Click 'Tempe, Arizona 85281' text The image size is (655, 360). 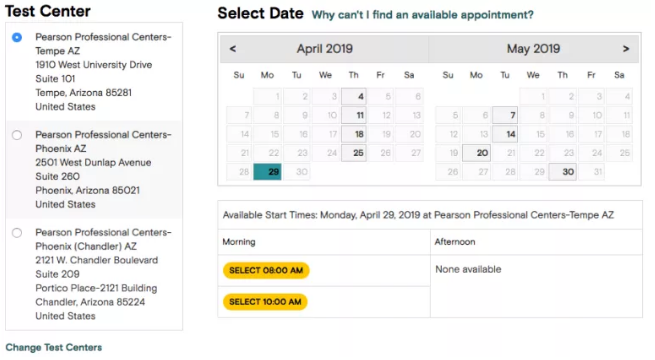pos(83,93)
